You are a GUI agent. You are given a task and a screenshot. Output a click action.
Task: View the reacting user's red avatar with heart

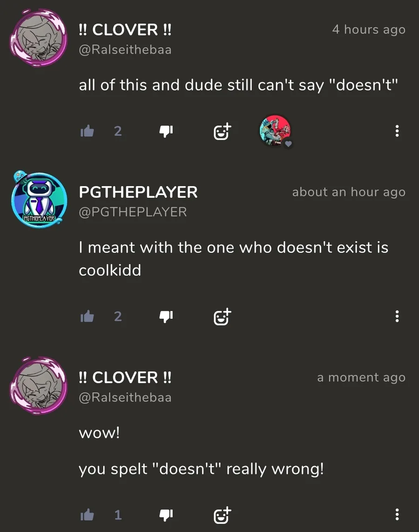pos(276,131)
